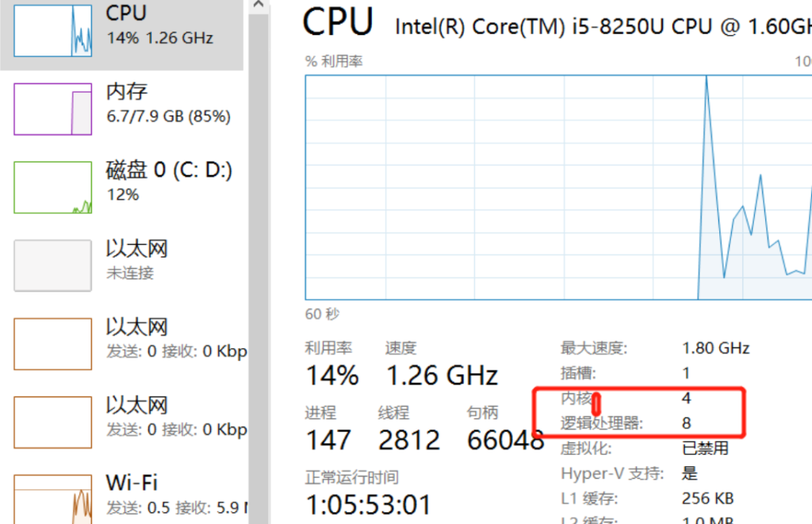This screenshot has width=812, height=524.
Task: Switch to the Wi-Fi performance entry
Action: tap(132, 483)
